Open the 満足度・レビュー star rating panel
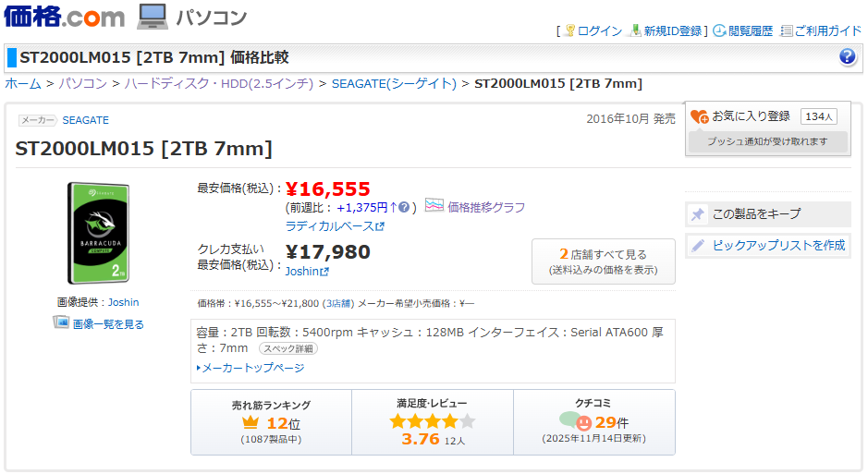868x474 pixels. (432, 422)
